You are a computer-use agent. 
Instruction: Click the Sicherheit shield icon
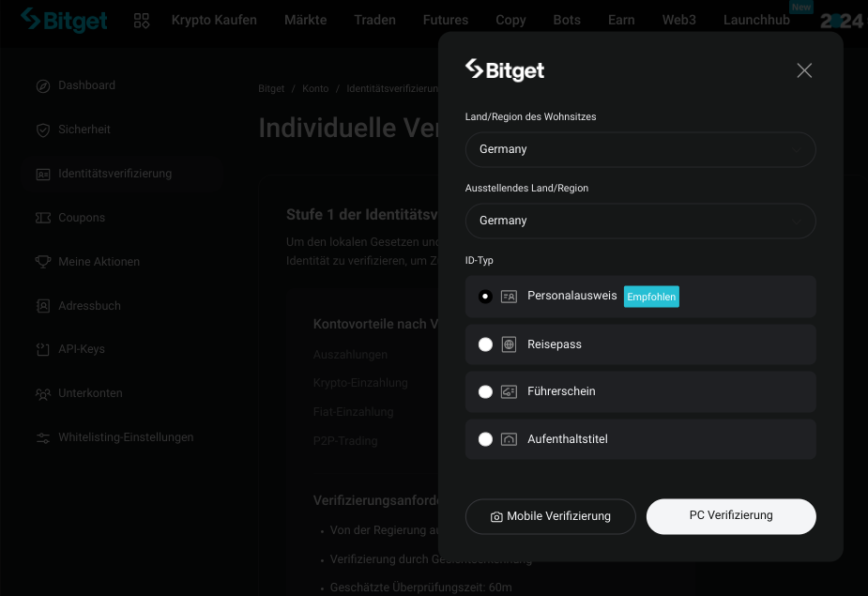pyautogui.click(x=42, y=130)
